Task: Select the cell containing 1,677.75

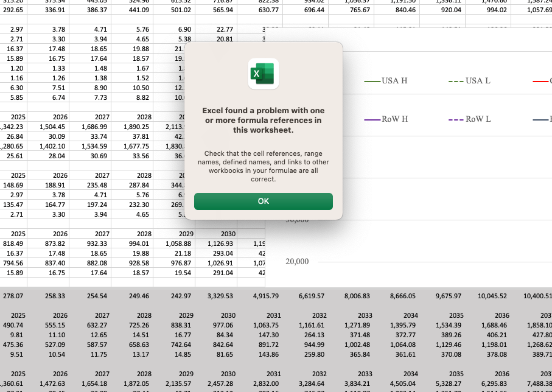Action: click(x=132, y=146)
